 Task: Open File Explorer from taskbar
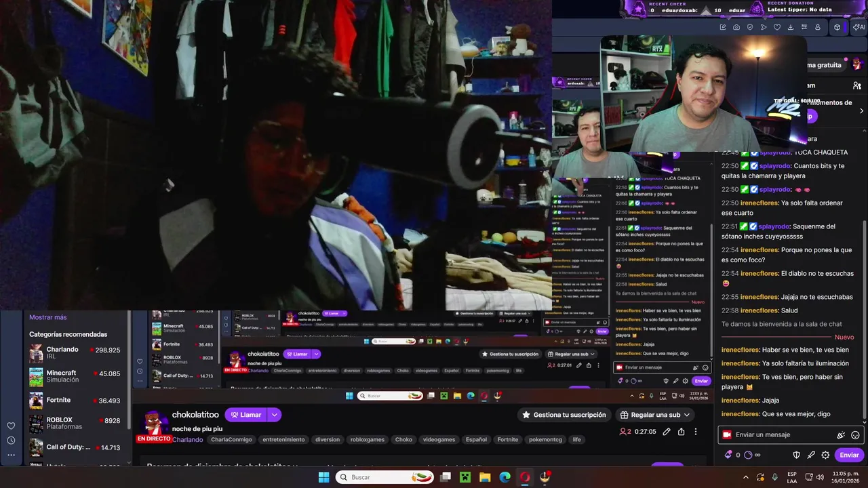pos(485,477)
